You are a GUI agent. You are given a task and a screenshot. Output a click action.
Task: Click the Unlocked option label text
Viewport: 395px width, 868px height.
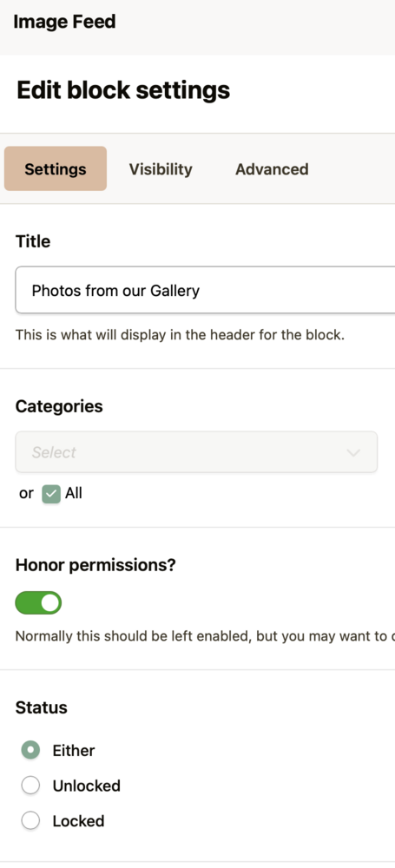[87, 786]
